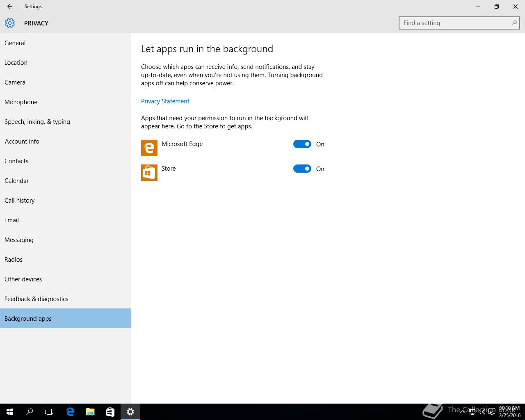Select Camera in the sidebar
The image size is (525, 420).
pos(66,82)
